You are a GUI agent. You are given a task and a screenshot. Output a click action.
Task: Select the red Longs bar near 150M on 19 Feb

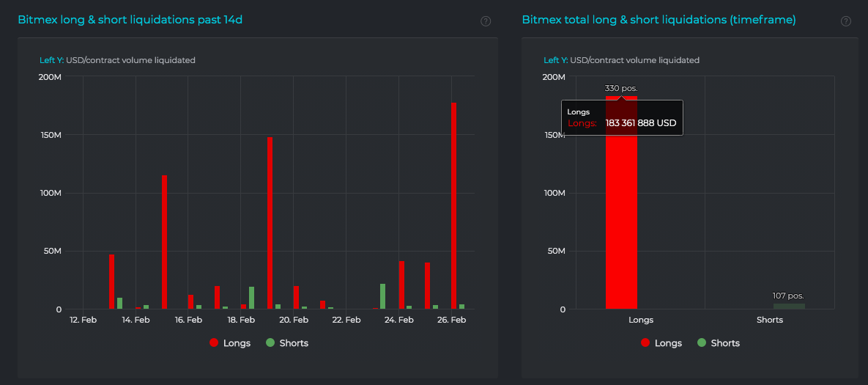pyautogui.click(x=270, y=223)
